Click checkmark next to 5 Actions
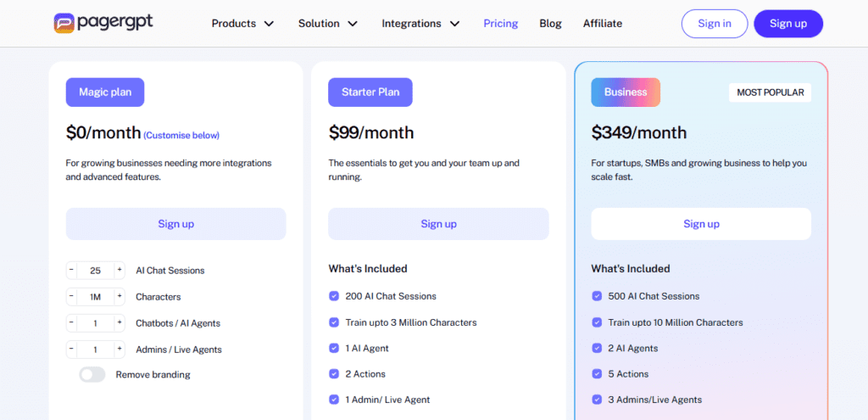Screen dimensions: 868x420 pos(597,373)
